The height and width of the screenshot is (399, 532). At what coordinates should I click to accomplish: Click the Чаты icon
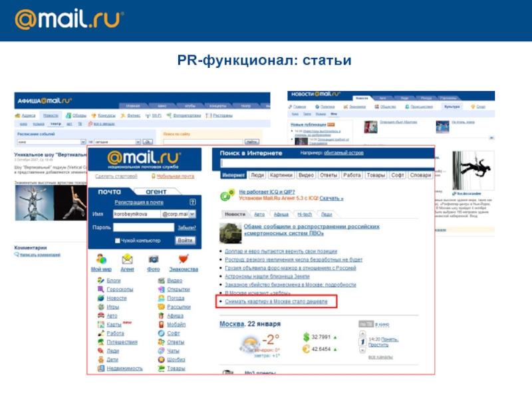[x=161, y=350]
